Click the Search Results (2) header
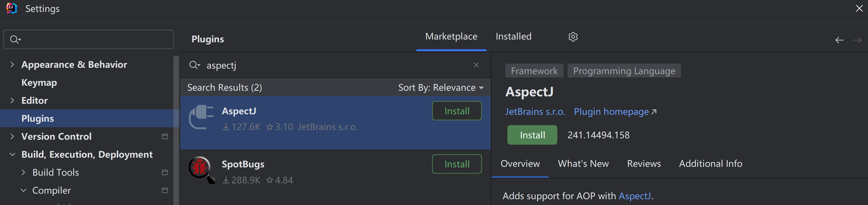The image size is (868, 205). pyautogui.click(x=224, y=88)
